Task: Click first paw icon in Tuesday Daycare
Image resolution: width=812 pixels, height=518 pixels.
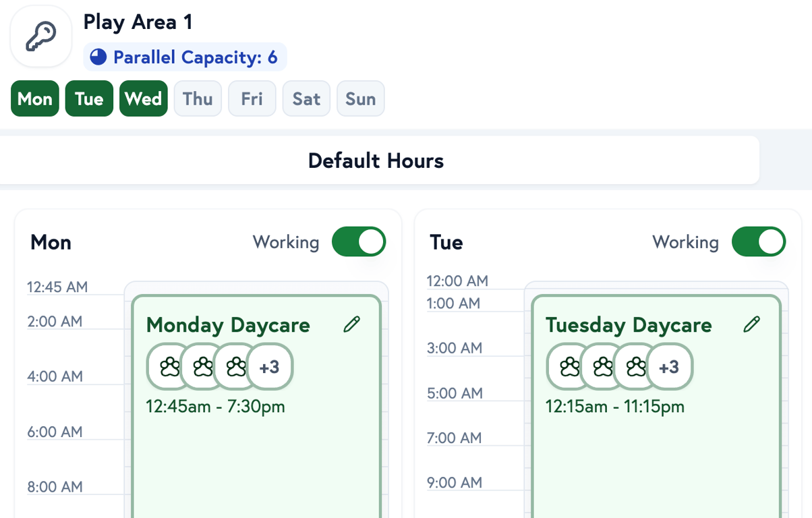Action: coord(569,367)
